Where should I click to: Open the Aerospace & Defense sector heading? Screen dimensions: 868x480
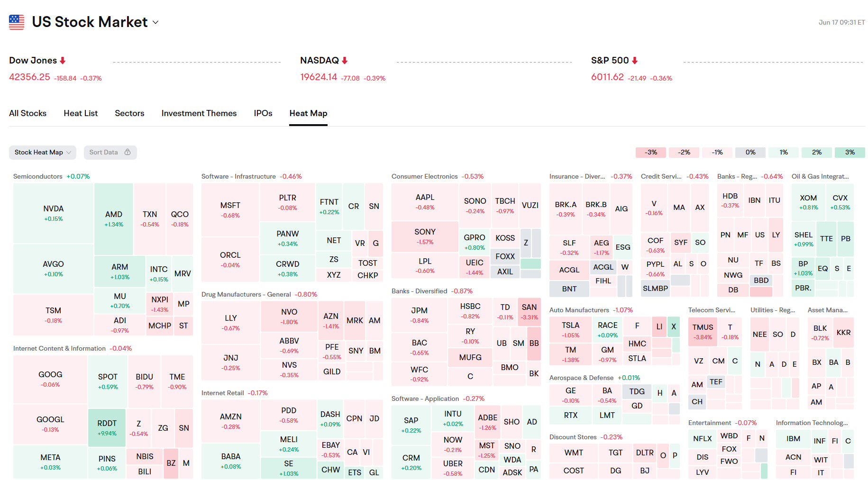(582, 378)
